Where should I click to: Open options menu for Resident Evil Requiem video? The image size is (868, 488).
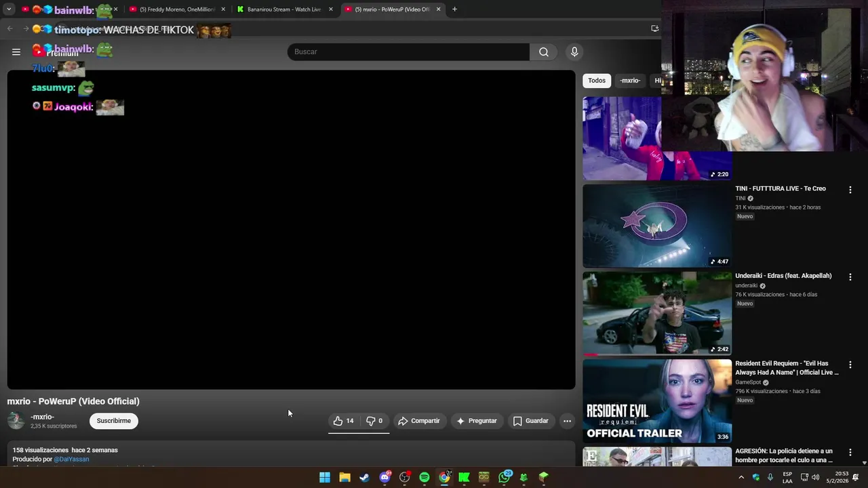[x=850, y=365]
